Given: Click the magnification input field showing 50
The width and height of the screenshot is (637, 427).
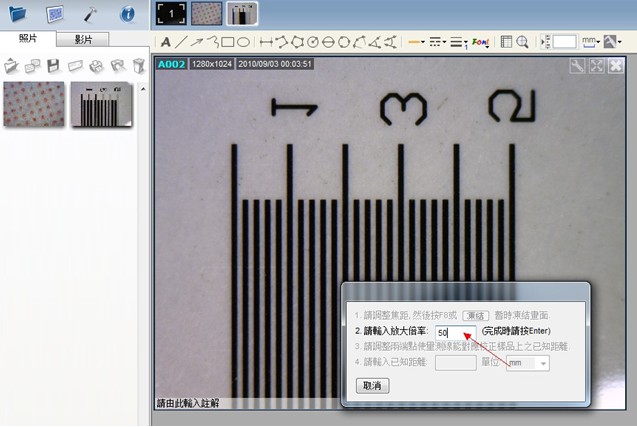Looking at the screenshot, I should point(456,332).
